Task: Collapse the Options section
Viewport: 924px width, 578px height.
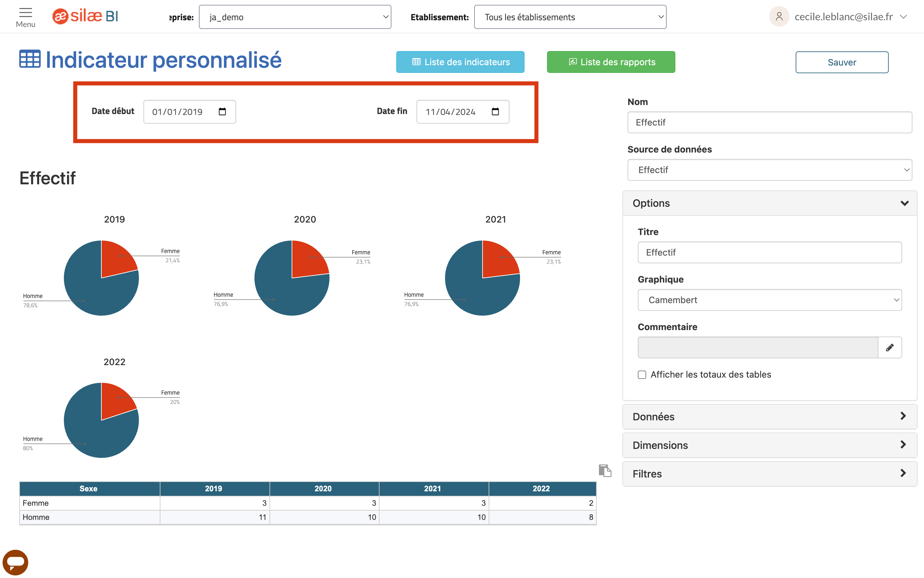Action: coord(770,203)
